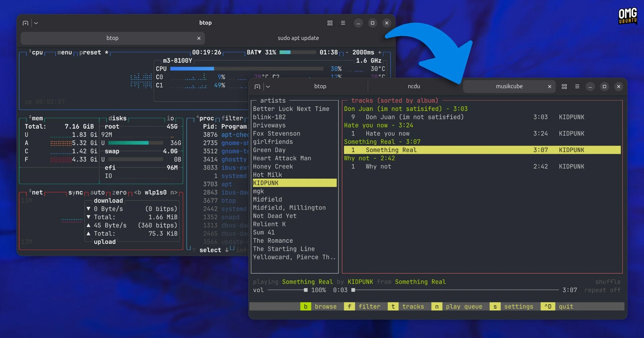Adjust the volume slider handle
The height and width of the screenshot is (338, 644).
coord(306,290)
